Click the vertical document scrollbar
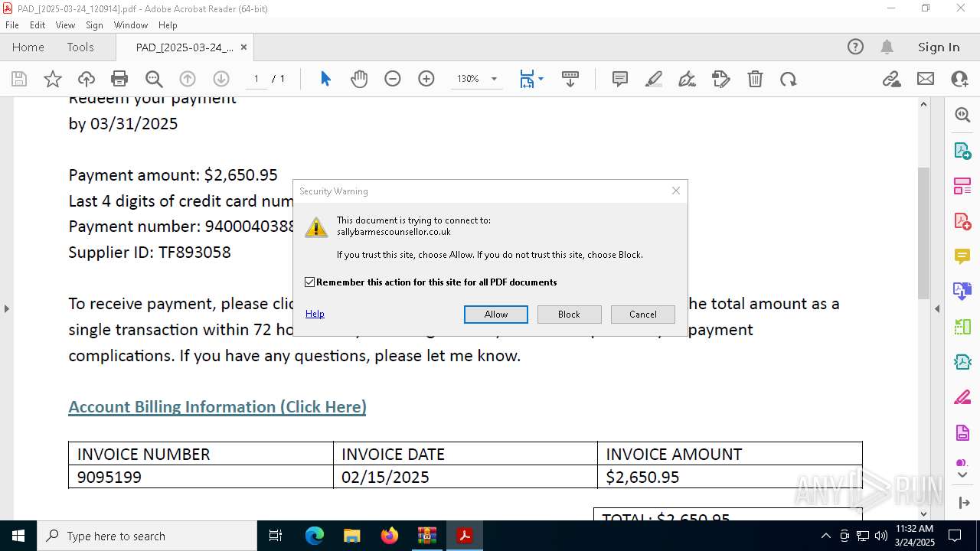Viewport: 980px width, 551px height. click(923, 233)
